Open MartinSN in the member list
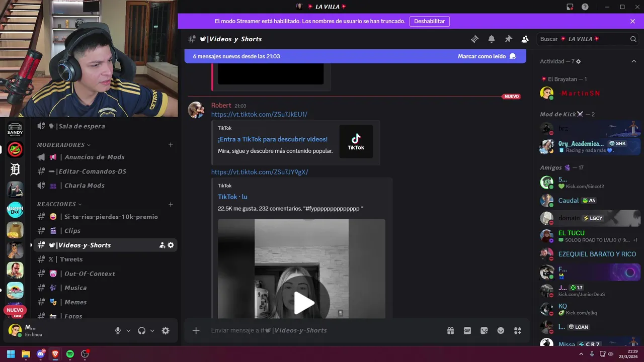This screenshot has height=362, width=644. click(589, 93)
